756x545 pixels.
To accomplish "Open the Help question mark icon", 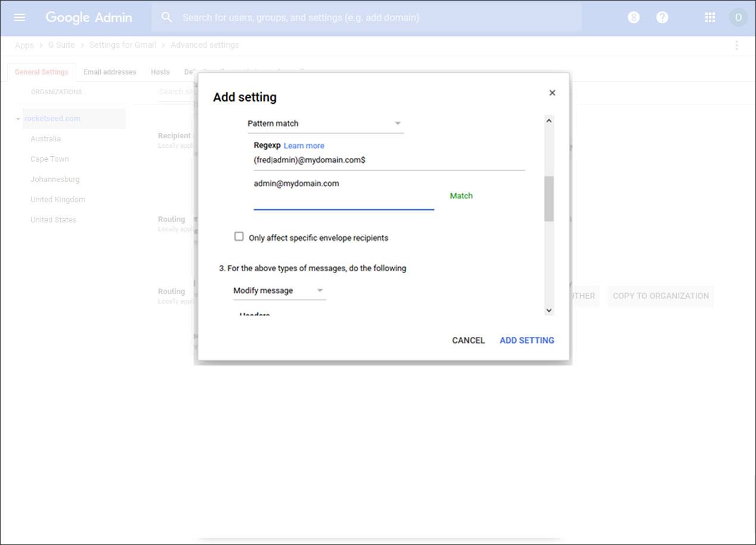I will (x=662, y=17).
